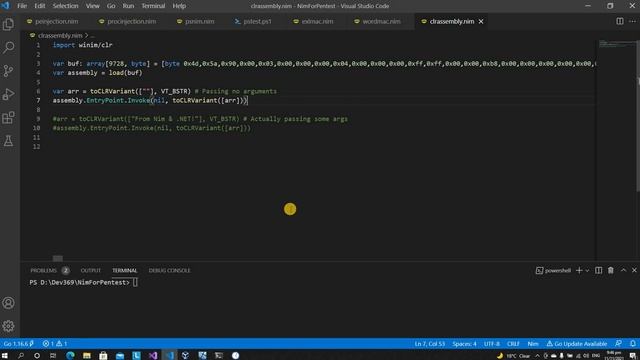640x360 pixels.
Task: Click the taskbar search magnifier icon
Action: pos(21,355)
